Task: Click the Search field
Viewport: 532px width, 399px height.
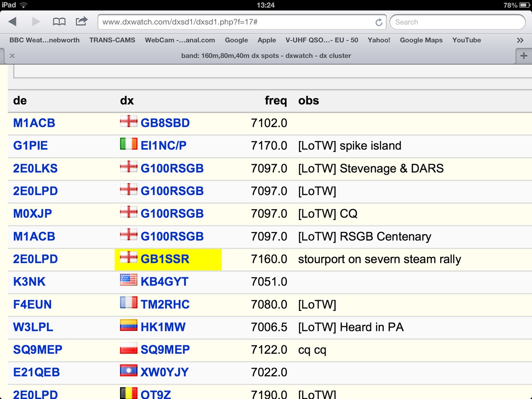Action: (x=457, y=22)
